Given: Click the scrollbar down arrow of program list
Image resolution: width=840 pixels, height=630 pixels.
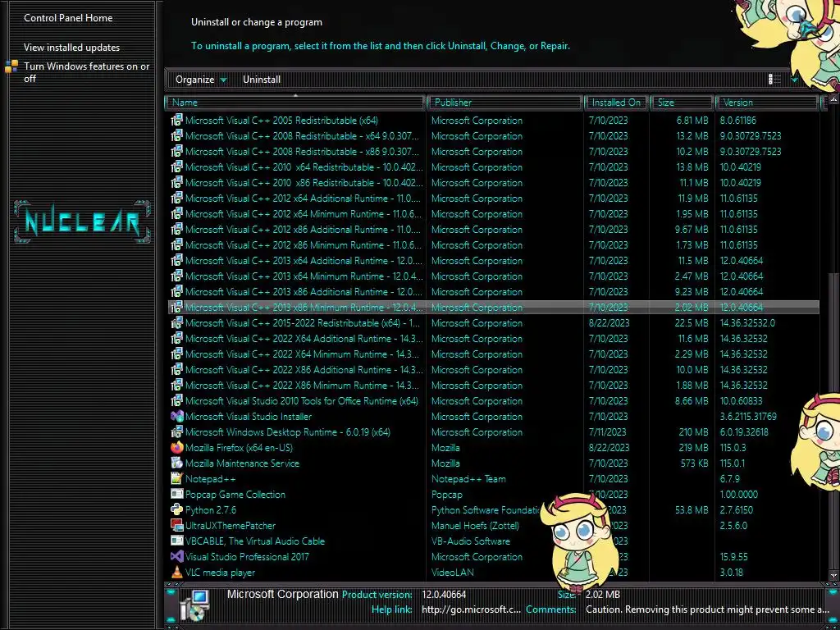Looking at the screenshot, I should (x=833, y=575).
